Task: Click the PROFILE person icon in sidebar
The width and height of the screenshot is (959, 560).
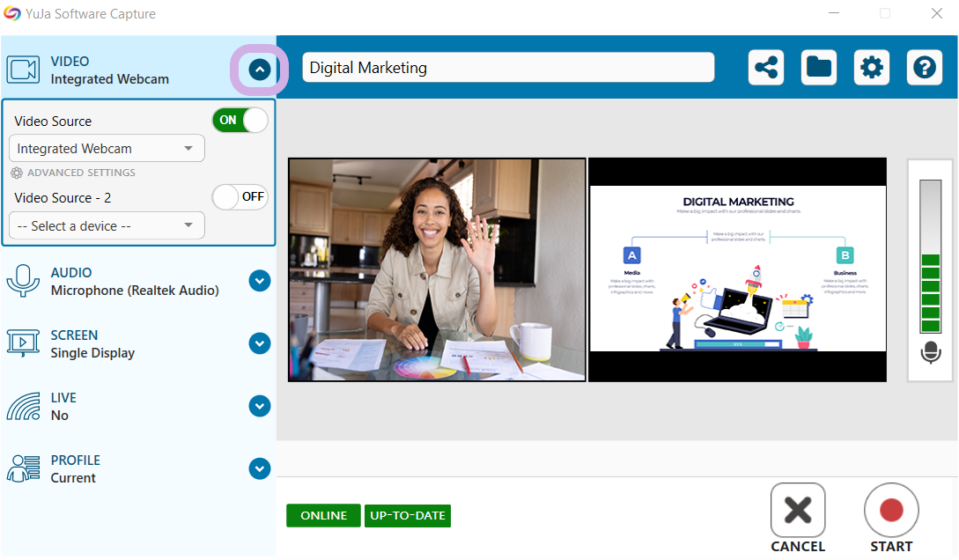Action: (23, 469)
